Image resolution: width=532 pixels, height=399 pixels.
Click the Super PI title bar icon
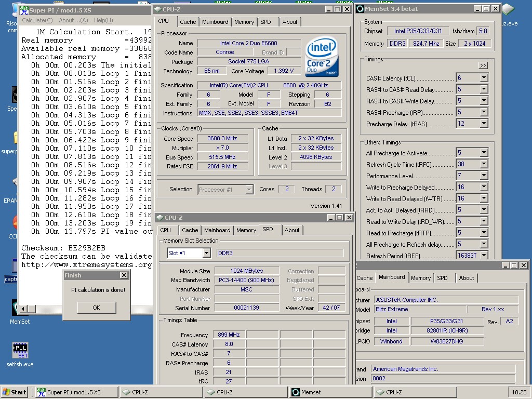coord(24,10)
